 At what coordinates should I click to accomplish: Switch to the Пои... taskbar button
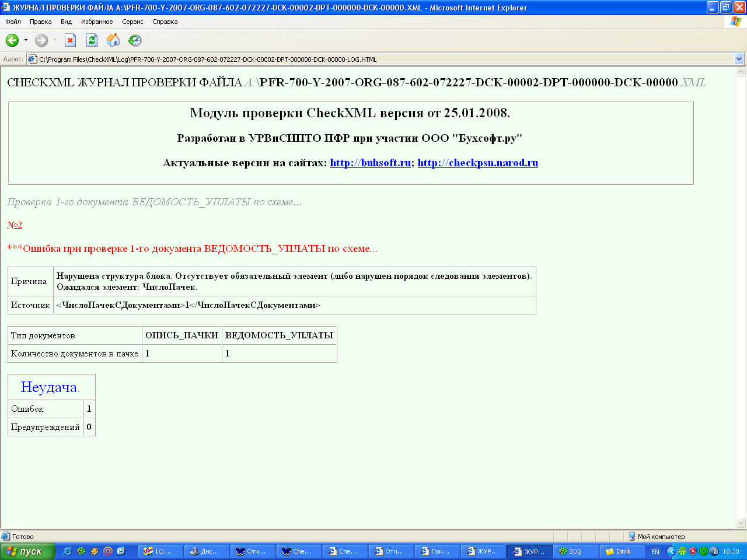click(438, 551)
